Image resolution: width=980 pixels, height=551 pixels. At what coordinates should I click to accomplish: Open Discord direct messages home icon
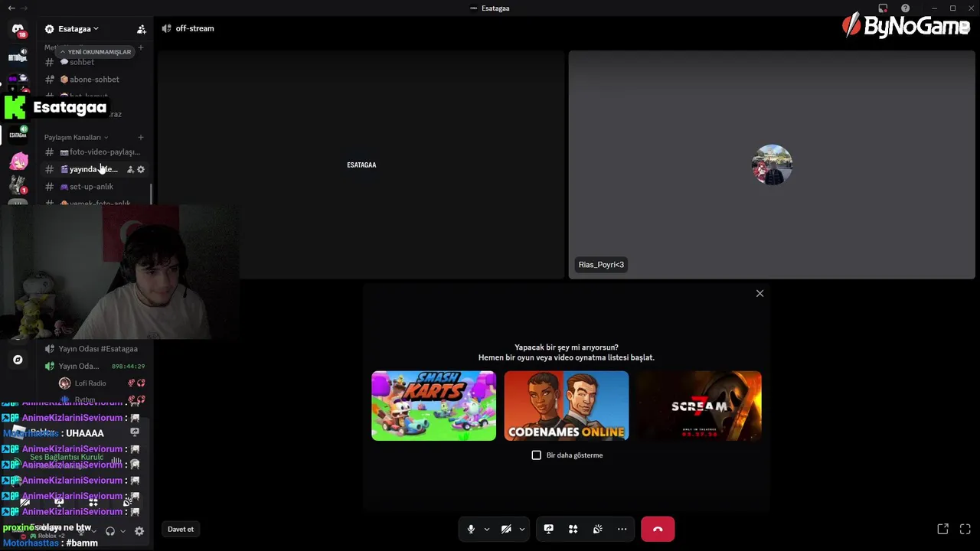click(18, 31)
